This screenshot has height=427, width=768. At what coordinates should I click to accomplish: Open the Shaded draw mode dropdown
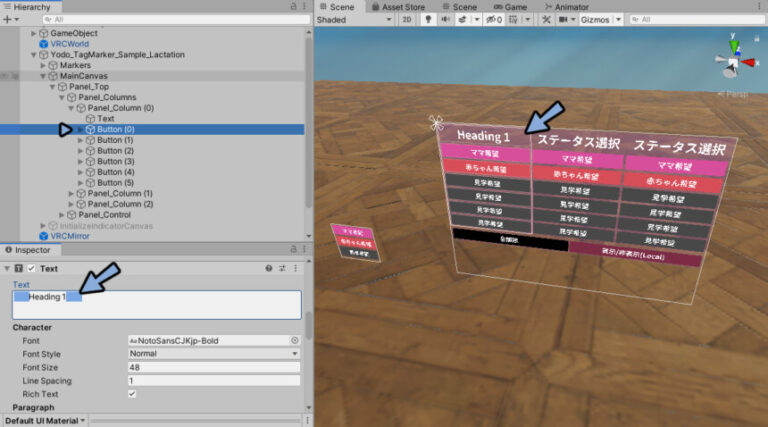[x=354, y=20]
